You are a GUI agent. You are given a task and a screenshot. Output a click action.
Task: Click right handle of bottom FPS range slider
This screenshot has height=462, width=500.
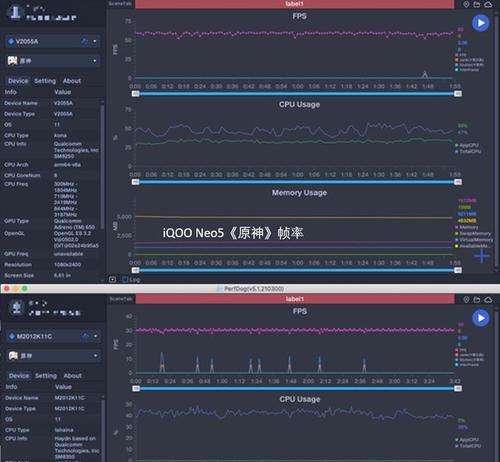click(458, 388)
